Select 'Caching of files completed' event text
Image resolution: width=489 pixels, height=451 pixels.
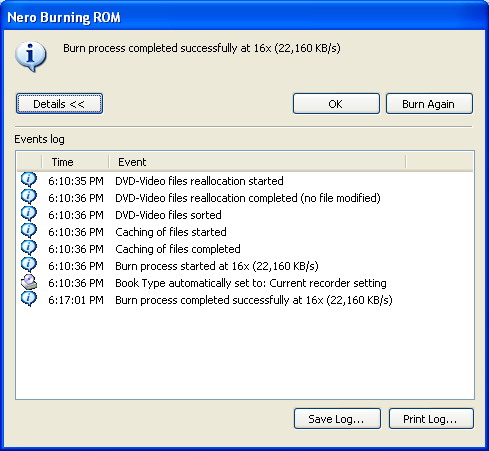(178, 249)
